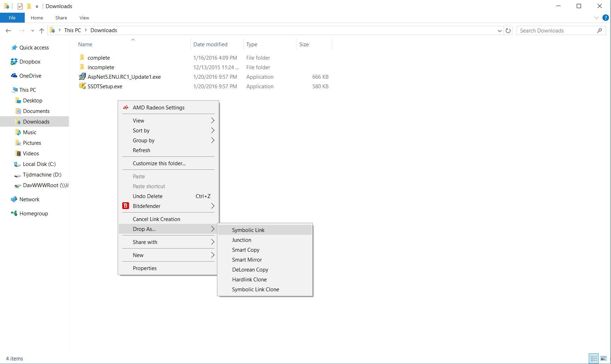611x364 pixels.
Task: Open the File ribbon tab
Action: 12,18
